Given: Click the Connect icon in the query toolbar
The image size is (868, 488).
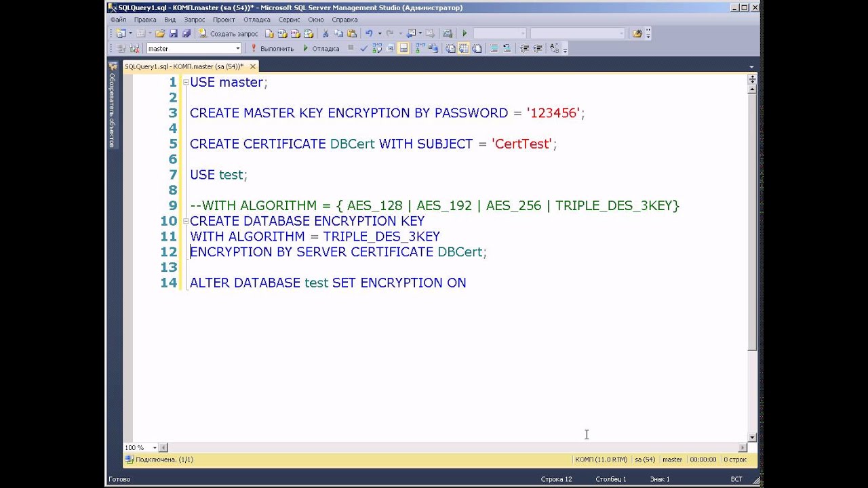Looking at the screenshot, I should tap(121, 48).
